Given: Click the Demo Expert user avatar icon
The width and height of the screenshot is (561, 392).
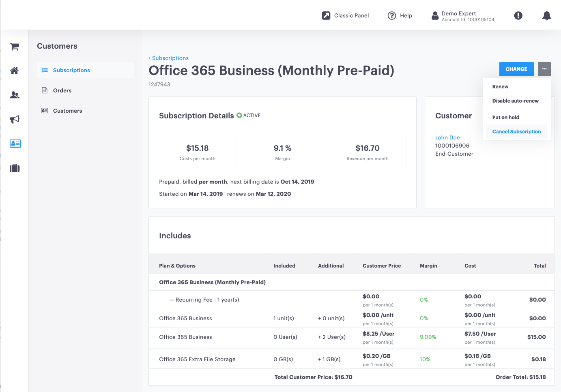Looking at the screenshot, I should coord(435,15).
